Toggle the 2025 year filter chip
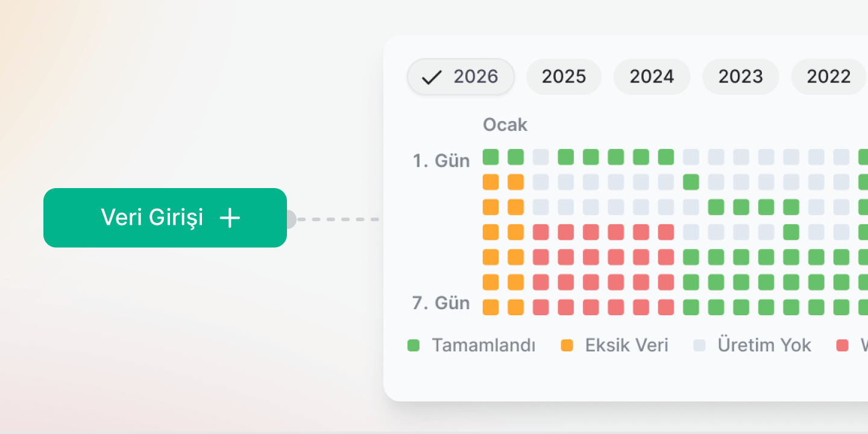 564,77
